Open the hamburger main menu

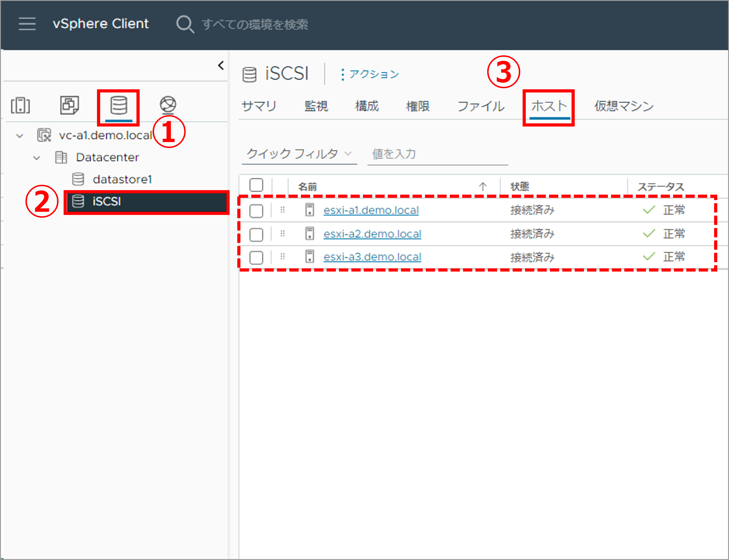(x=27, y=24)
